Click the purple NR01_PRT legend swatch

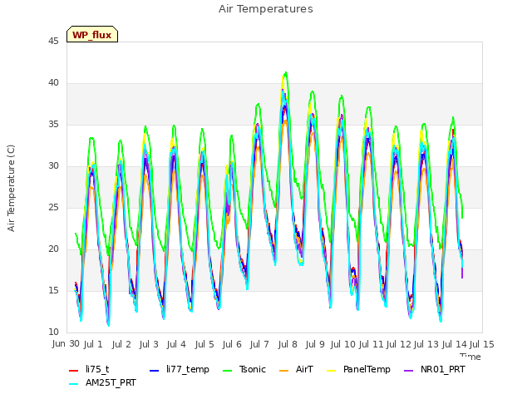pos(409,370)
